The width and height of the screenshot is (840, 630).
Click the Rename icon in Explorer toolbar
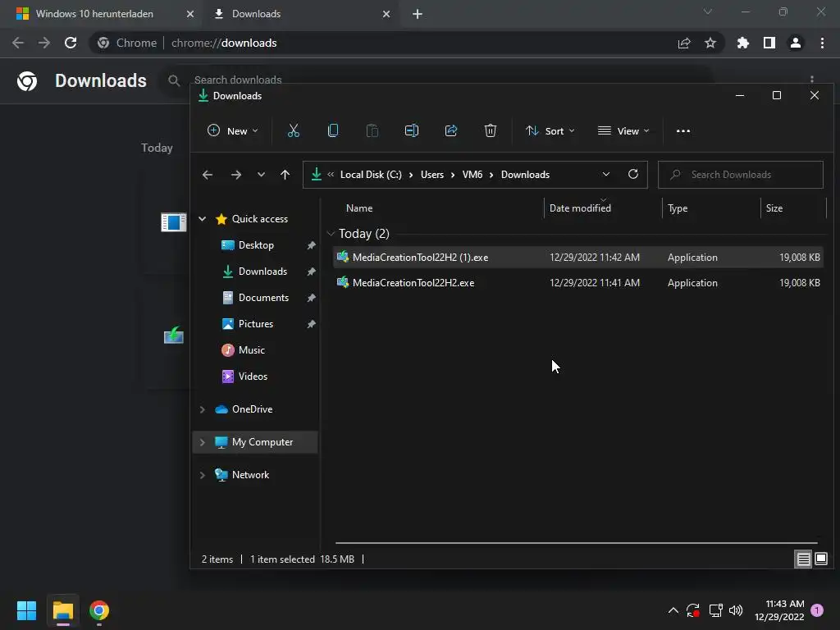point(412,130)
